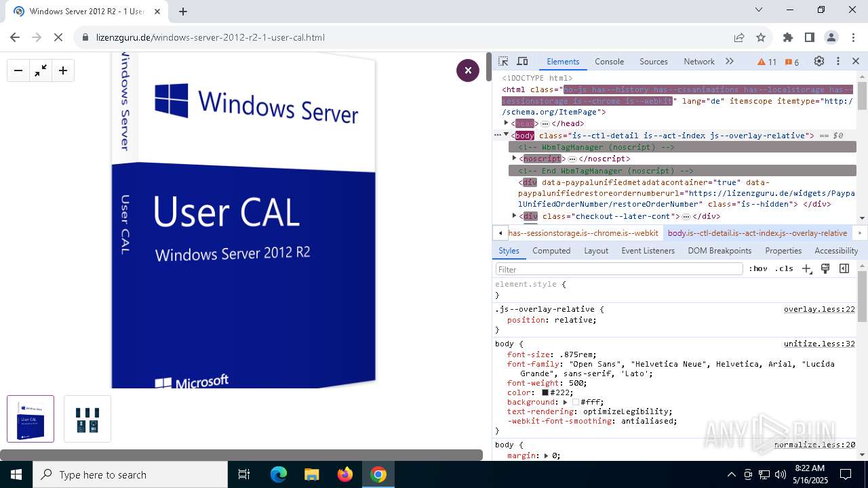Image resolution: width=868 pixels, height=488 pixels.
Task: Open File Explorer from the taskbar
Action: (x=312, y=474)
